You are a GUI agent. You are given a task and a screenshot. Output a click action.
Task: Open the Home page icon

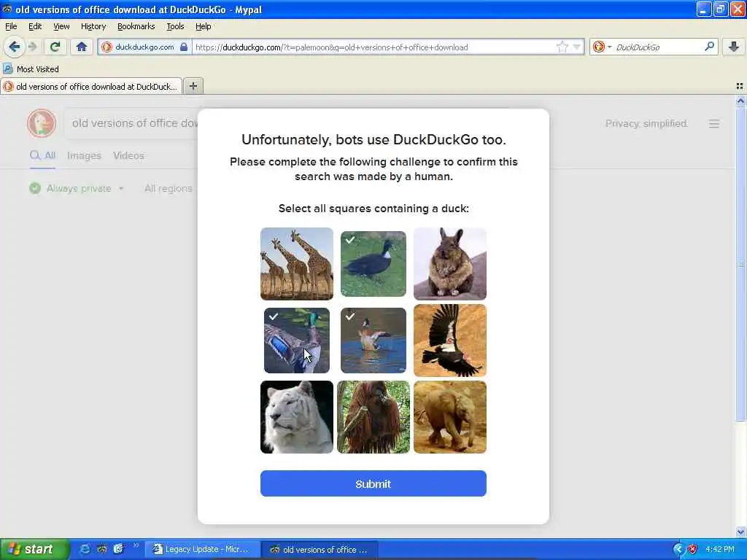pos(82,47)
